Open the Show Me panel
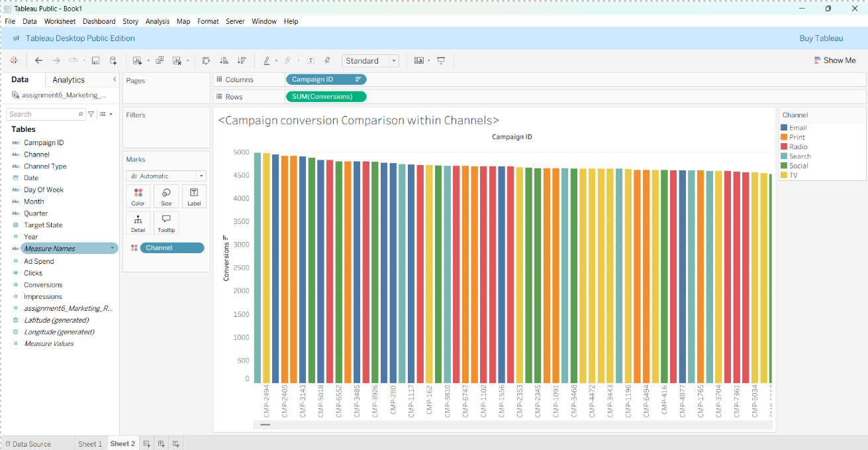This screenshot has height=450, width=868. pos(835,60)
